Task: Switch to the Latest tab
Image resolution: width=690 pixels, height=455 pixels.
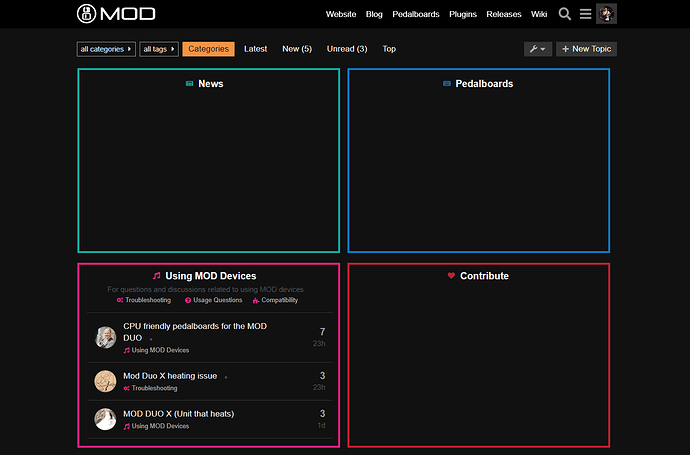Action: point(256,49)
